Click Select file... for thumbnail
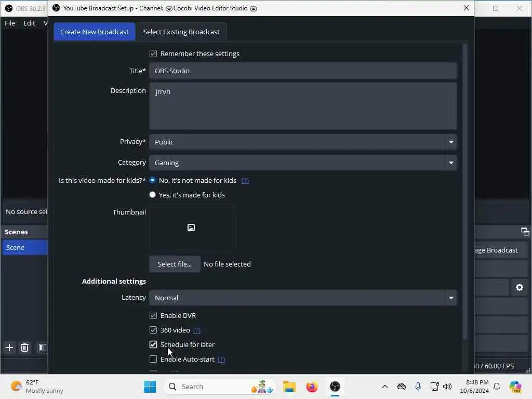The width and height of the screenshot is (532, 399). (x=175, y=264)
